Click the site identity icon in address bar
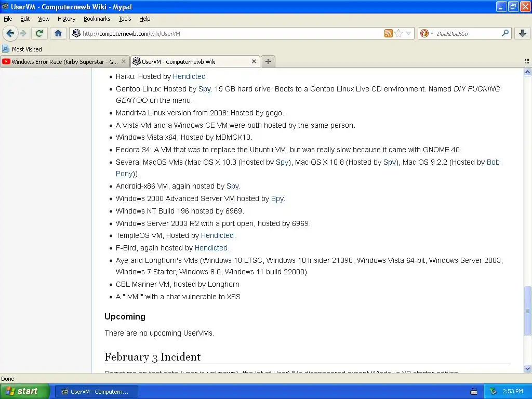 pos(76,33)
